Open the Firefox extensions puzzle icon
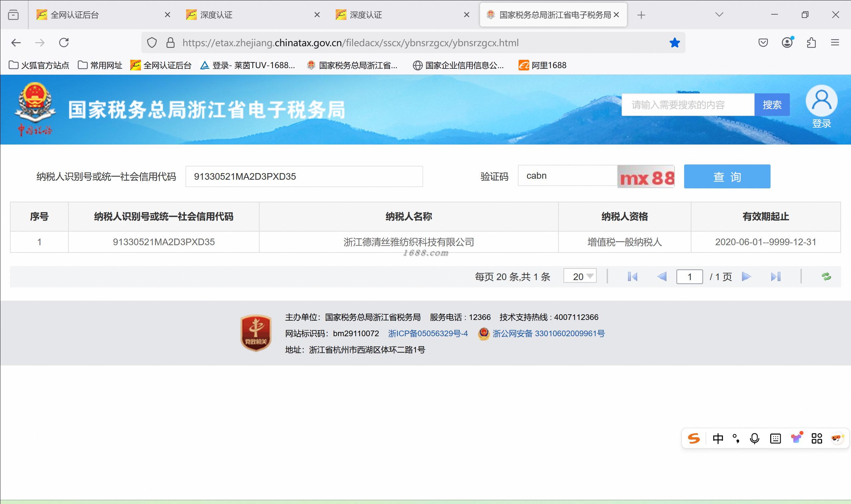Screen dimensions: 851x504 811,43
